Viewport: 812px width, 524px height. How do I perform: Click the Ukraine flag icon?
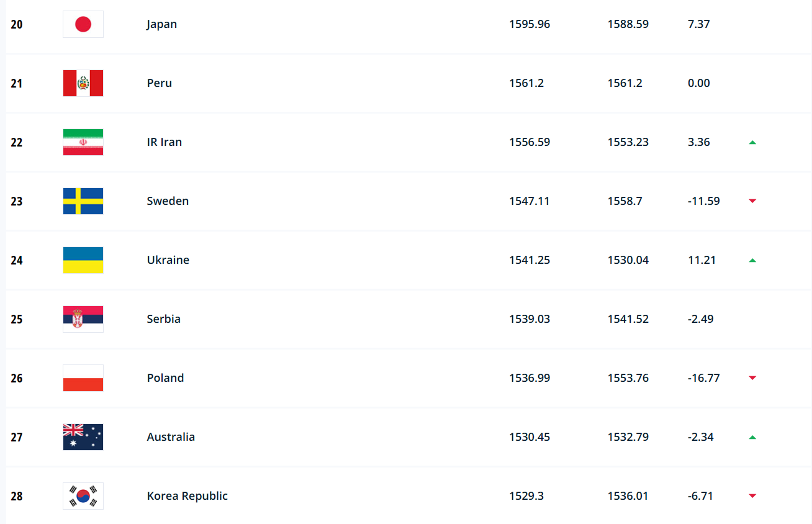[83, 260]
